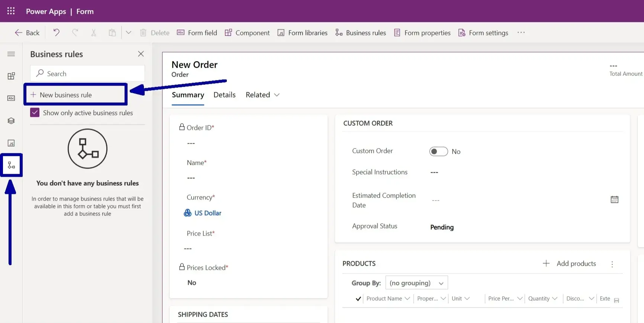
Task: Click the New Order form title
Action: (x=194, y=65)
